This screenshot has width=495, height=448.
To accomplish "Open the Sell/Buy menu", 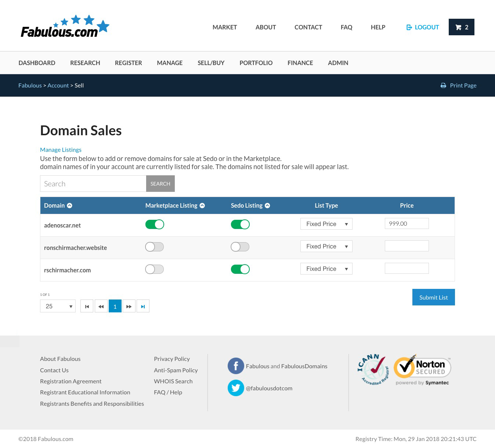I will pyautogui.click(x=211, y=63).
